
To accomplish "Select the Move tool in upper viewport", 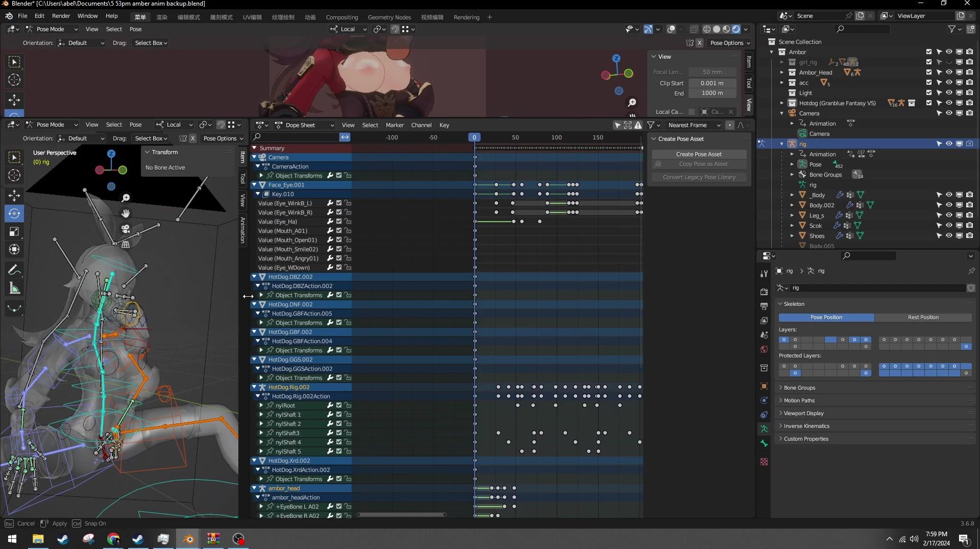I will [x=14, y=100].
